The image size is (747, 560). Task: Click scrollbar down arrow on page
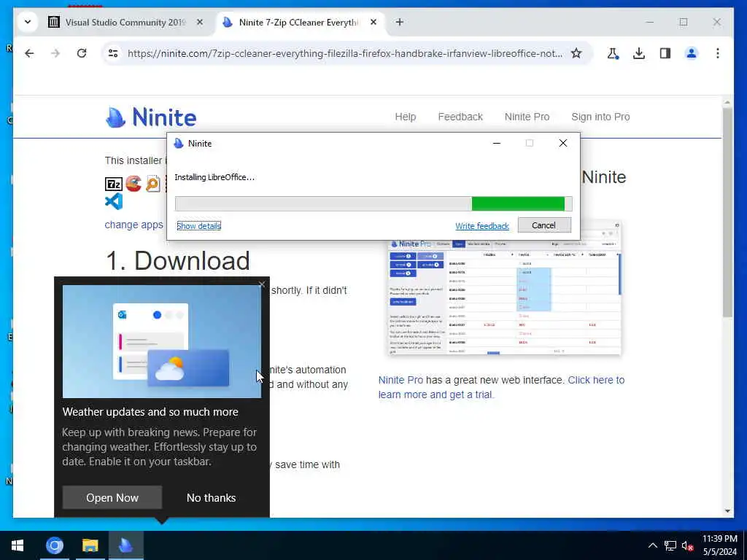[727, 511]
